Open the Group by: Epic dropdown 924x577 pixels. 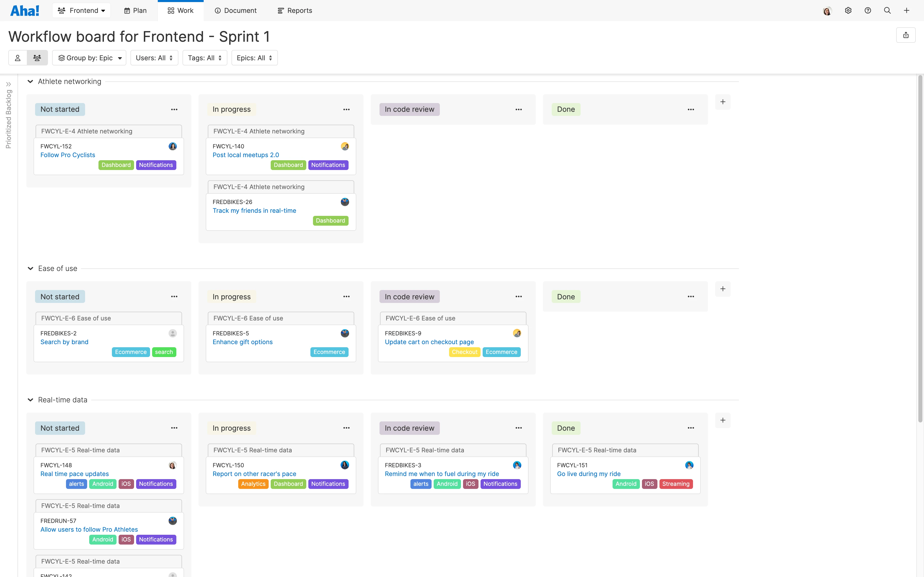pos(89,58)
